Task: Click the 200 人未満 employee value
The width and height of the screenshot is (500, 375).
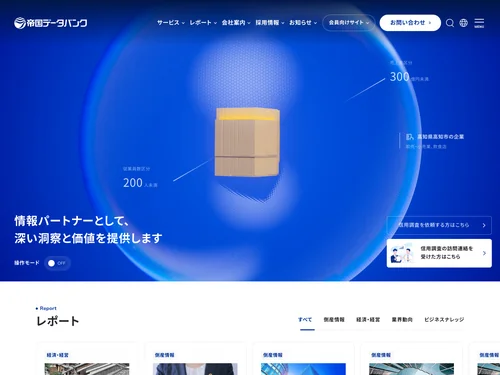Action: coord(140,183)
